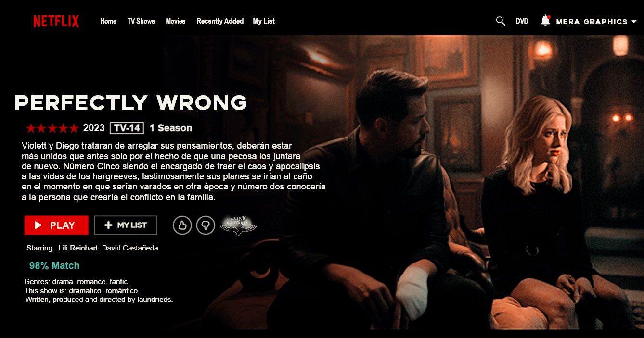Open the Mera Graphics profile menu
Screen dimensions: 644x338
592,22
